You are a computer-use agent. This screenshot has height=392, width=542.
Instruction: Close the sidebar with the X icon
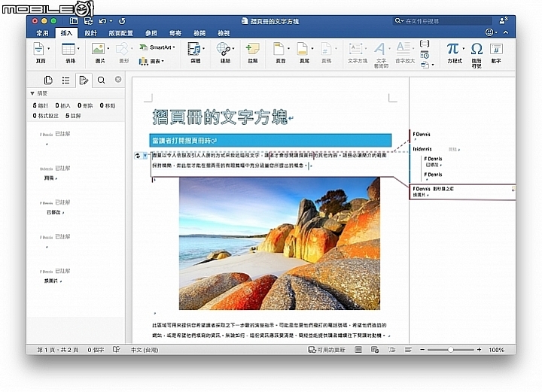click(x=118, y=80)
